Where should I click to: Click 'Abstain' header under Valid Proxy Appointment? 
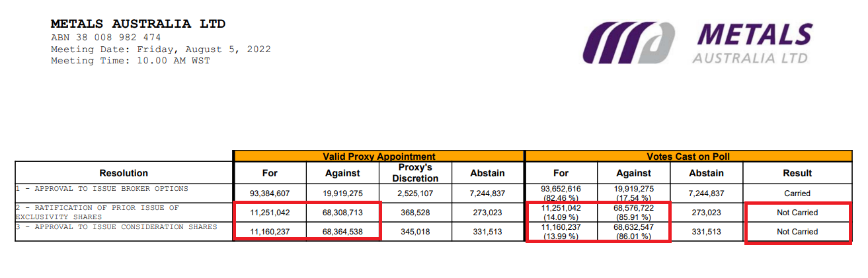pyautogui.click(x=487, y=173)
